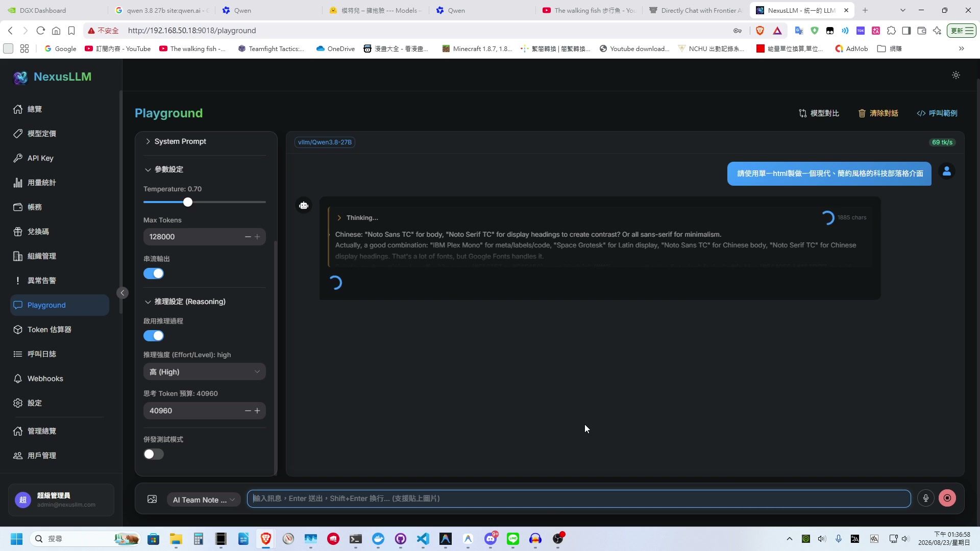Click the user avatar icon in chat

(947, 171)
